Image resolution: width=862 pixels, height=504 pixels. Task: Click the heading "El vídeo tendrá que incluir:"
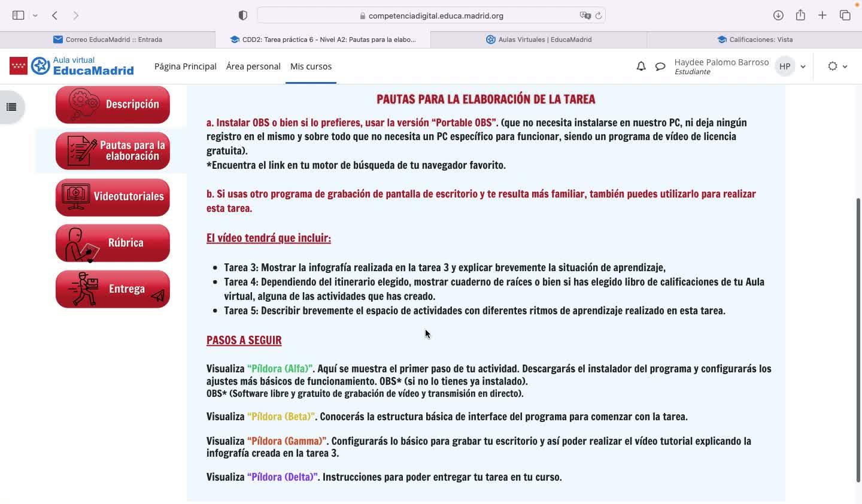[x=269, y=238]
